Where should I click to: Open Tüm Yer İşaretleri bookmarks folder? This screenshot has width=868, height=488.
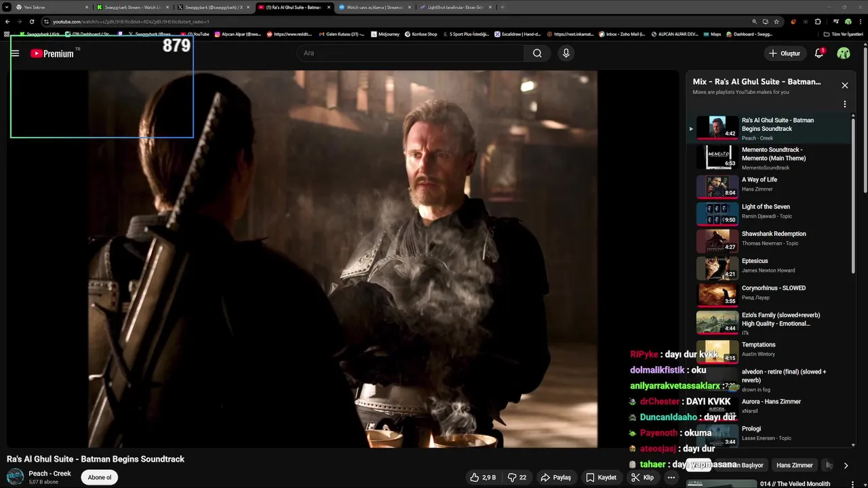click(x=843, y=34)
